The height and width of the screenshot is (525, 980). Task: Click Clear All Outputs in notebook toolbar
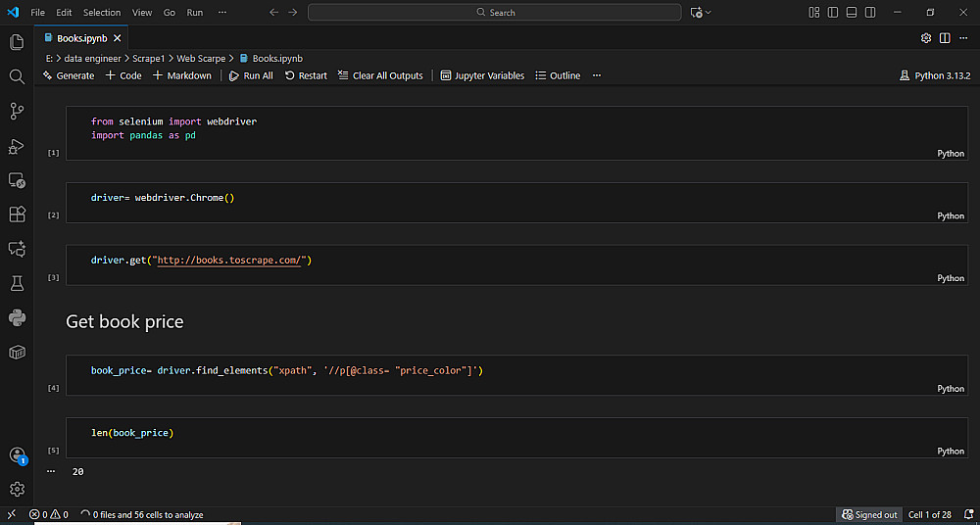[380, 75]
